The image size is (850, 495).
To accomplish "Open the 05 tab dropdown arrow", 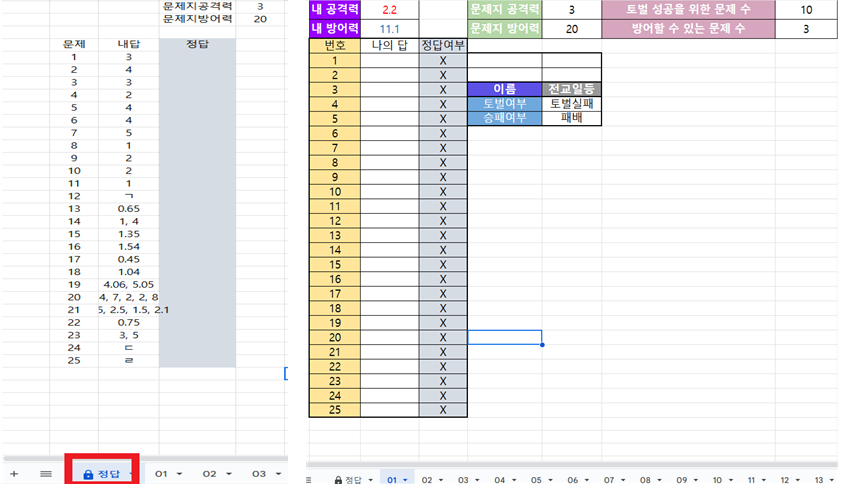I will coord(550,480).
